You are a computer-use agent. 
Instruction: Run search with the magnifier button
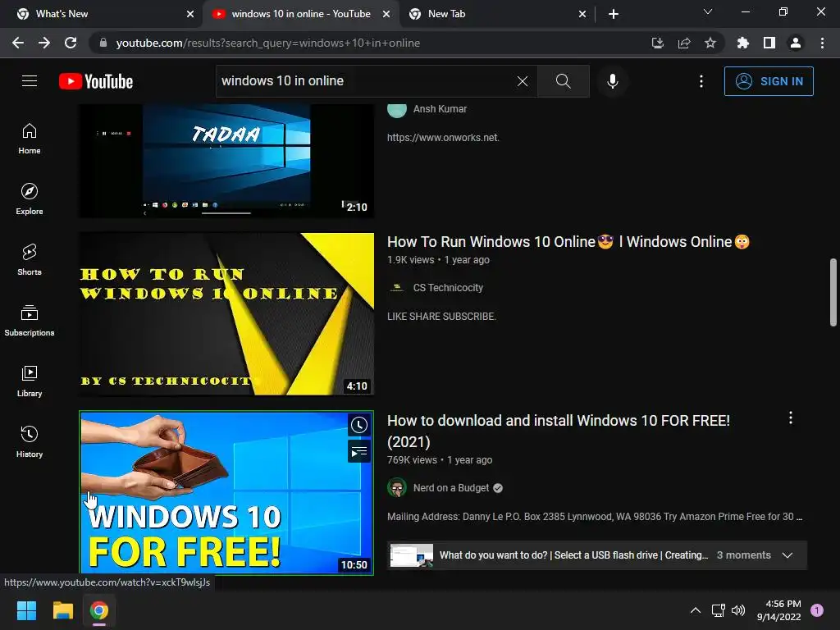tap(563, 81)
